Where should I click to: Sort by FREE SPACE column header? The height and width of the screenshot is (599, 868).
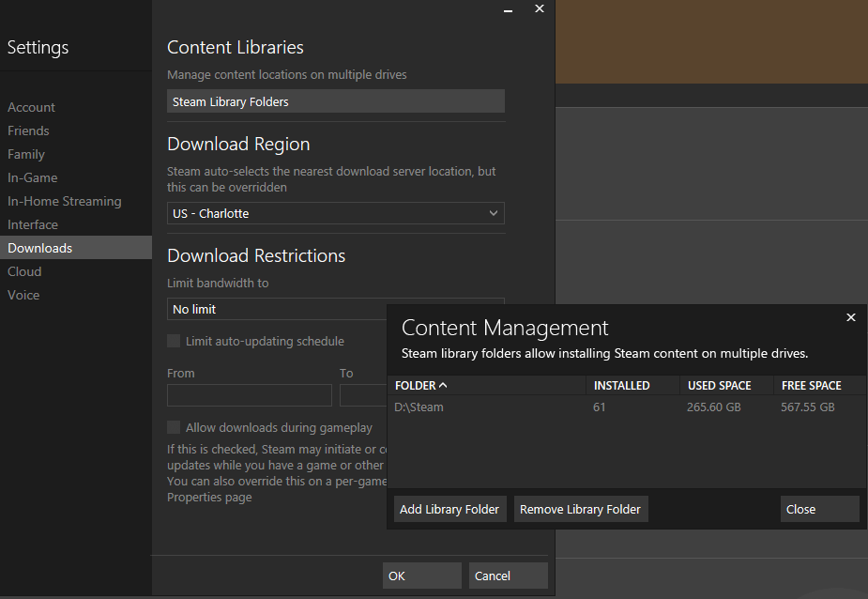point(820,386)
